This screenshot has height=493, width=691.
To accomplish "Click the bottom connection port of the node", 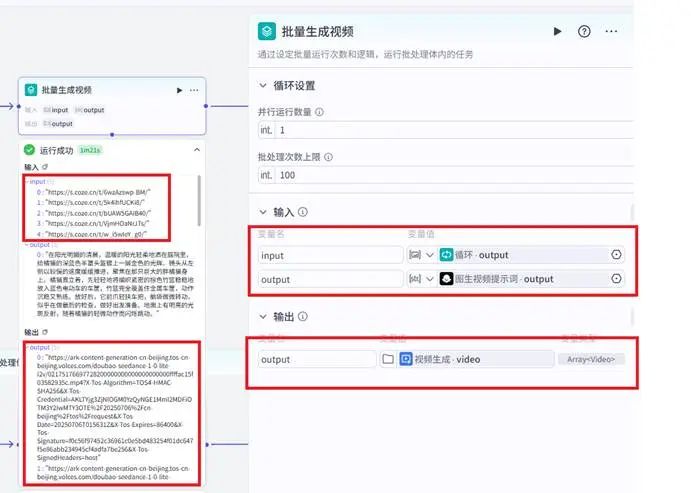I will (112, 134).
